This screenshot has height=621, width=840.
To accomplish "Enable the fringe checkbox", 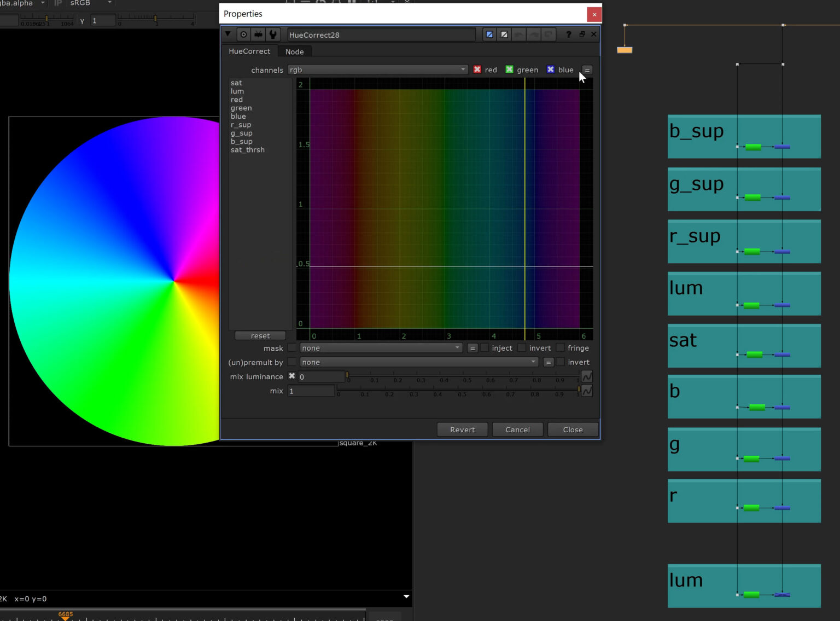I will [x=561, y=348].
